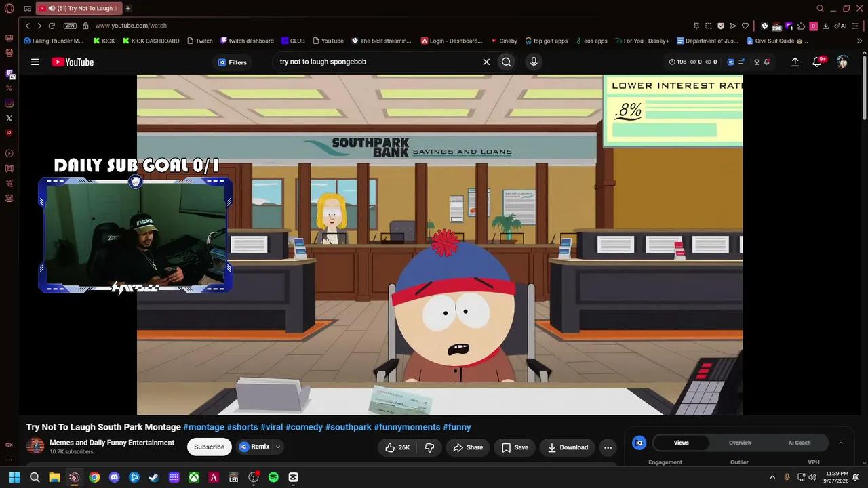868x488 pixels.
Task: Click the #southpark hashtag link
Action: (348, 427)
